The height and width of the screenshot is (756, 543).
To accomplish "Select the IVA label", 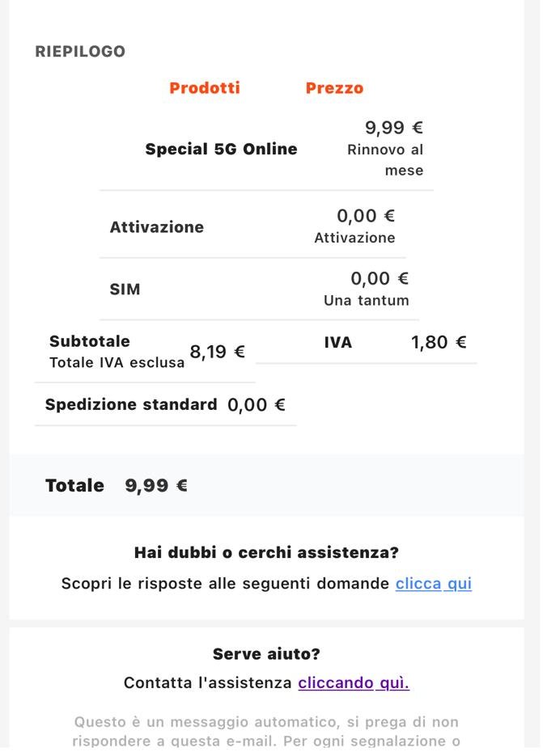I will click(338, 343).
